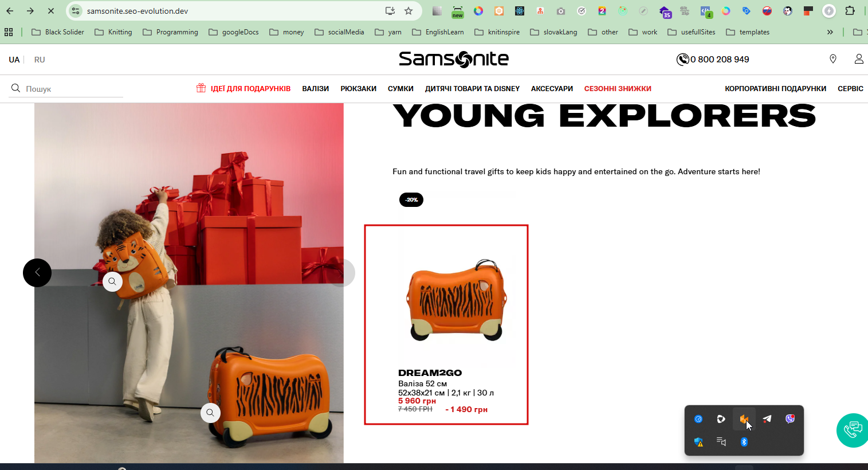Screen dimensions: 868x470
Task: Open the Telegram icon in tray popup
Action: (767, 419)
